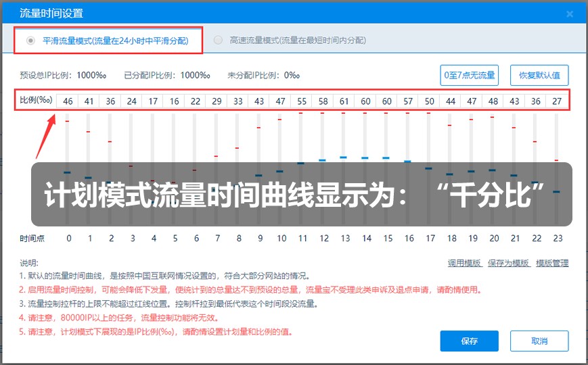Click the ratio field showing 17 for hour 4
588x365 pixels.
[153, 101]
